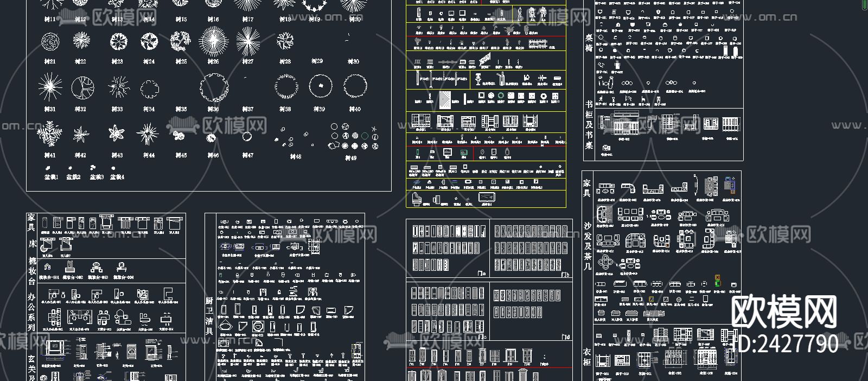Click the 树29 label text

click(318, 61)
